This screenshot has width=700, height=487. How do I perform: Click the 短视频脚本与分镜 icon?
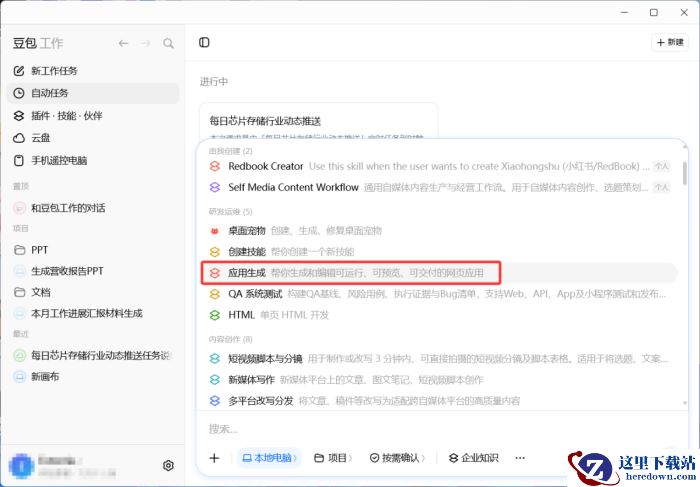[215, 358]
